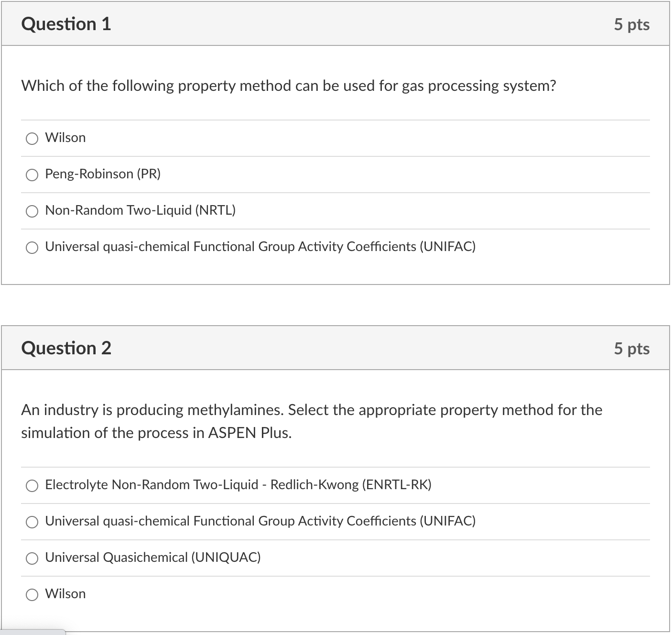This screenshot has width=672, height=635.
Task: Choose Electrolyte Non-Random Two-Liquid (ENRTL-RK)
Action: coord(32,485)
